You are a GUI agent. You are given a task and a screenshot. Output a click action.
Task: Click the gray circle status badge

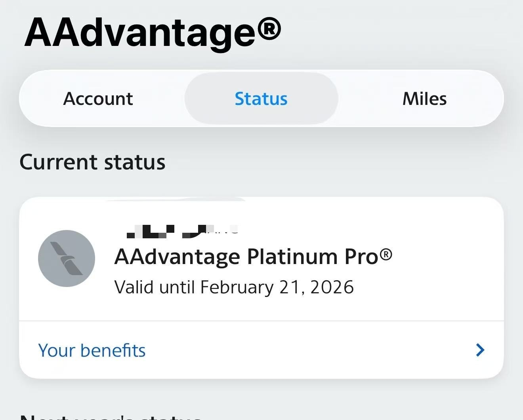pos(67,258)
